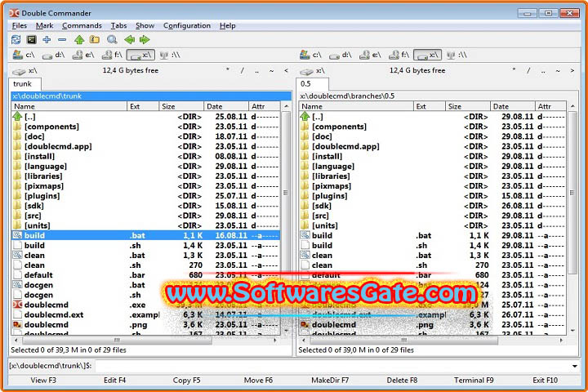Sort right panel by Date column header
The image size is (588, 392).
click(512, 106)
